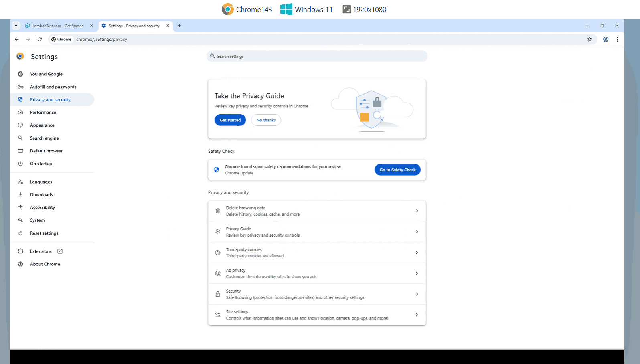Click 'Third-party cookies are allowed' text
Viewport: 640px width, 364px height.
pyautogui.click(x=255, y=256)
